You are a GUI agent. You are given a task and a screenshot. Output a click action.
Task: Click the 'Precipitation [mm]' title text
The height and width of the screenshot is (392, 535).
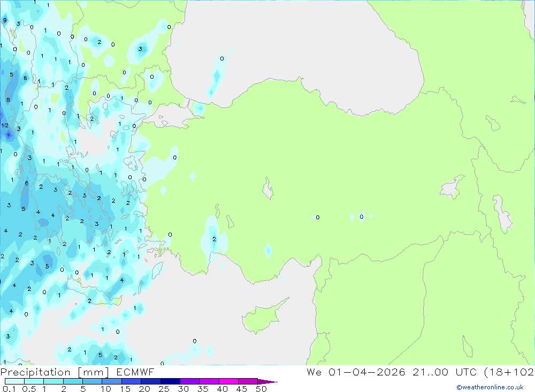click(x=55, y=372)
